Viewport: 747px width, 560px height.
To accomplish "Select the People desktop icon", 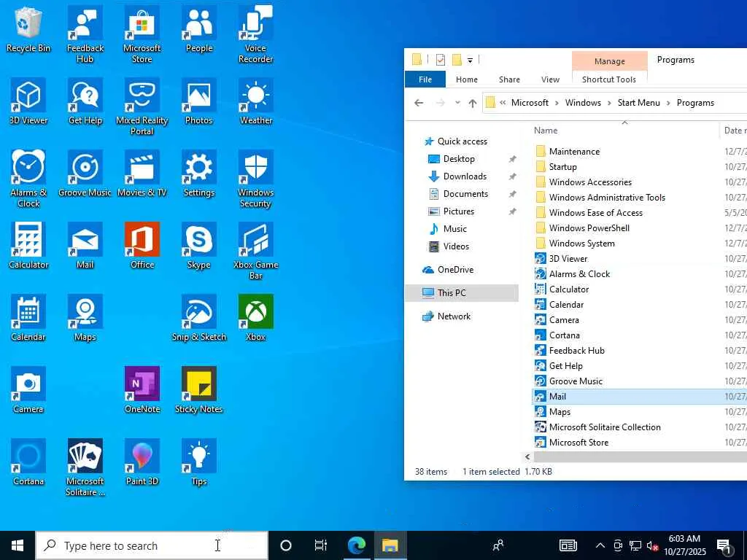I will point(198,29).
